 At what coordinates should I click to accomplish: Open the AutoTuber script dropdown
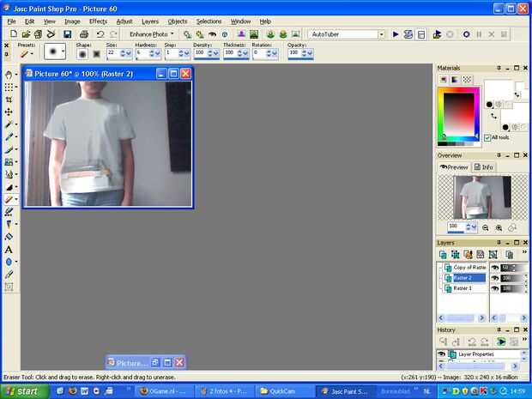(x=382, y=34)
